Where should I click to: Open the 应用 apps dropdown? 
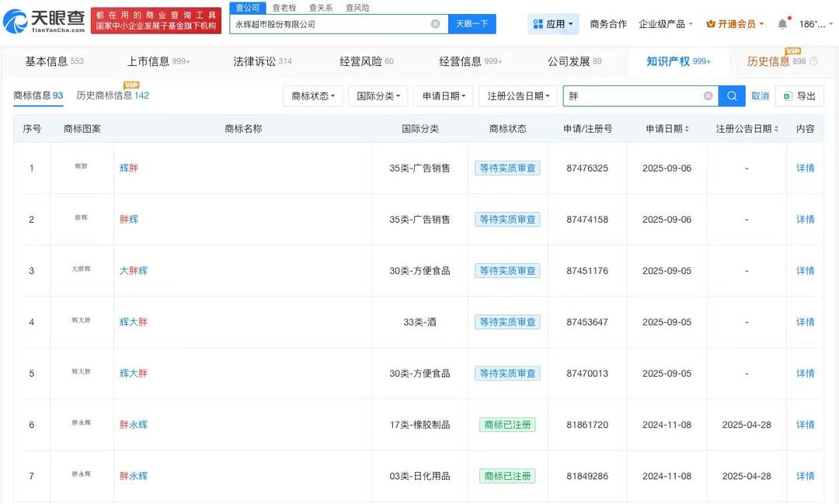553,24
